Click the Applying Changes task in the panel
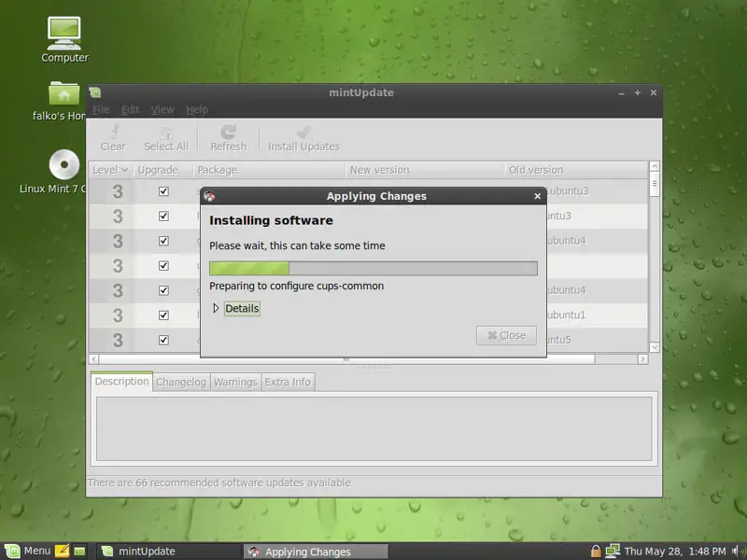Screen dimensions: 747x560 coord(316,552)
